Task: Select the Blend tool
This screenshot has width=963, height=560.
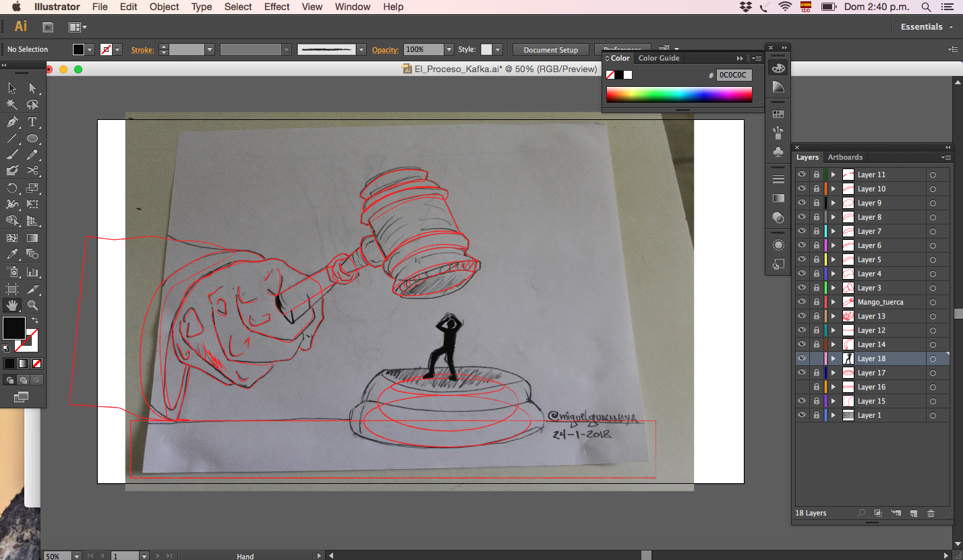Action: tap(32, 254)
